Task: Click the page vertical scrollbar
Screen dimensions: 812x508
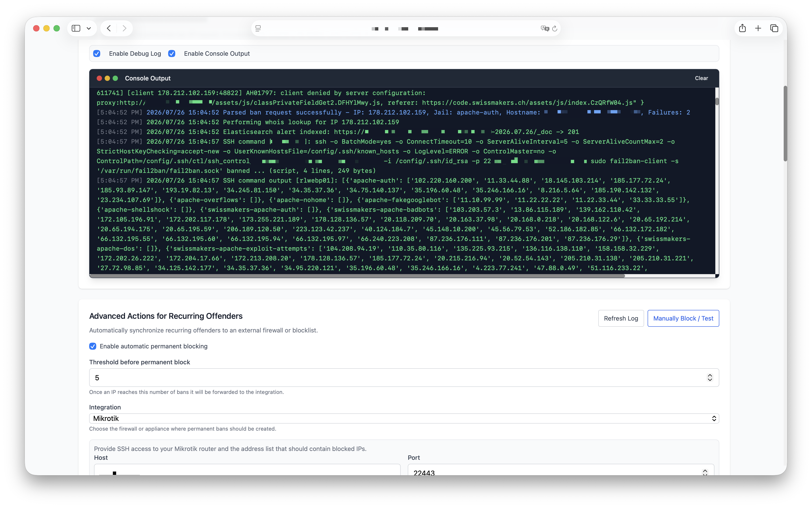Action: pyautogui.click(x=785, y=123)
